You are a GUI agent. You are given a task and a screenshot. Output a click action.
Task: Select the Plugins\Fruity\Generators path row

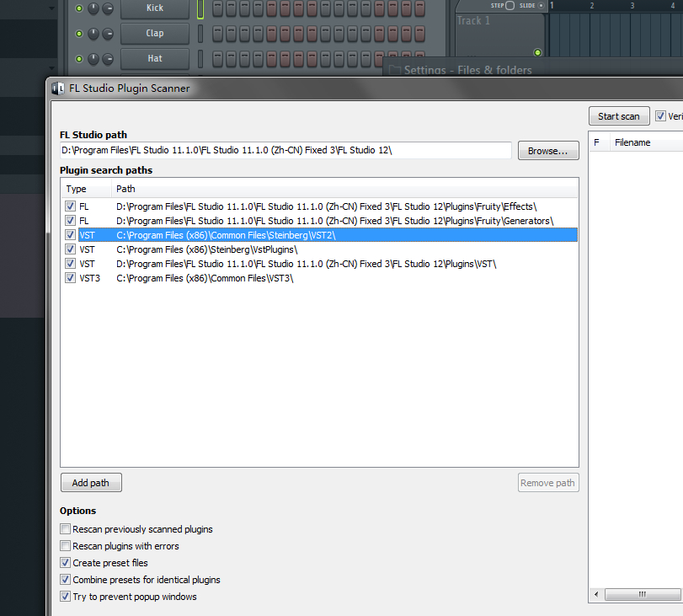point(328,221)
